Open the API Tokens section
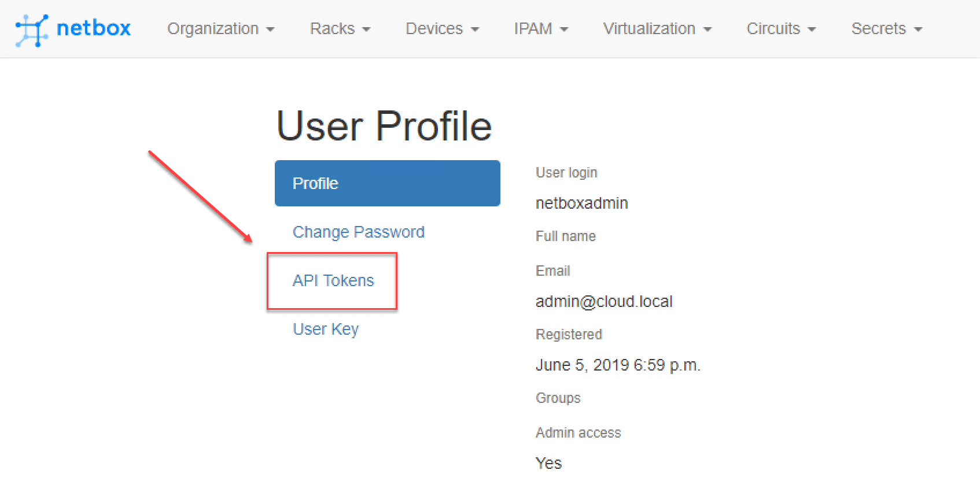Viewport: 980px width, 485px height. (333, 280)
